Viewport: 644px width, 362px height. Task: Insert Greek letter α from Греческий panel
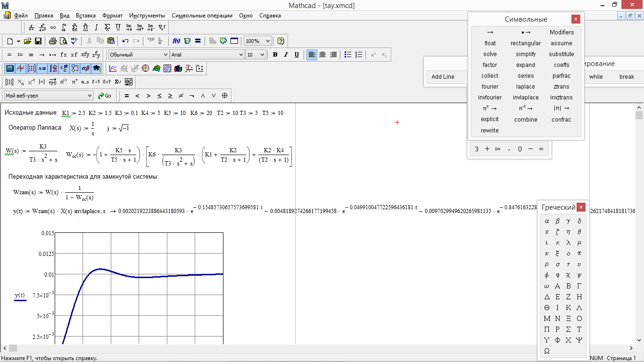point(547,221)
